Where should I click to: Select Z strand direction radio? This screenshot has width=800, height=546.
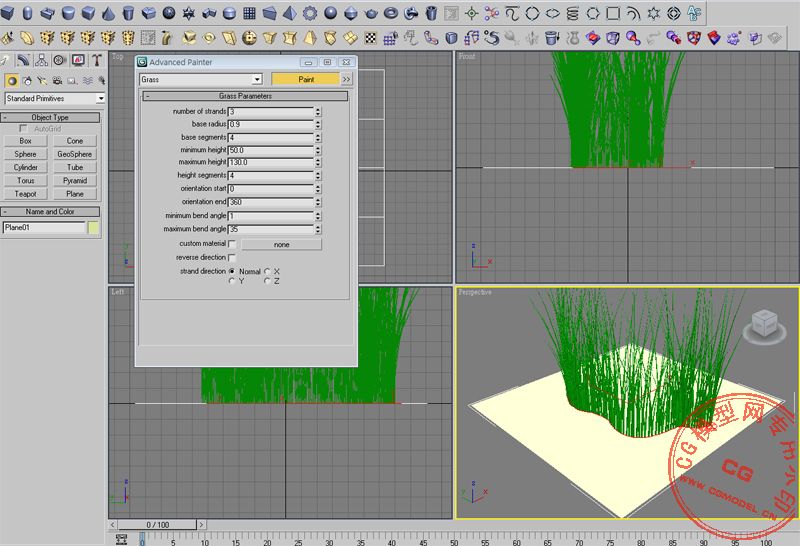click(x=267, y=281)
